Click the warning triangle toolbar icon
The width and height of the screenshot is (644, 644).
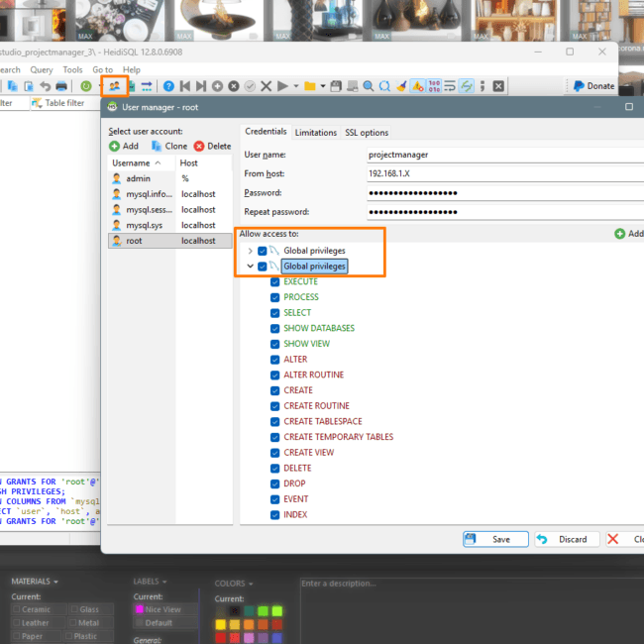[x=418, y=86]
